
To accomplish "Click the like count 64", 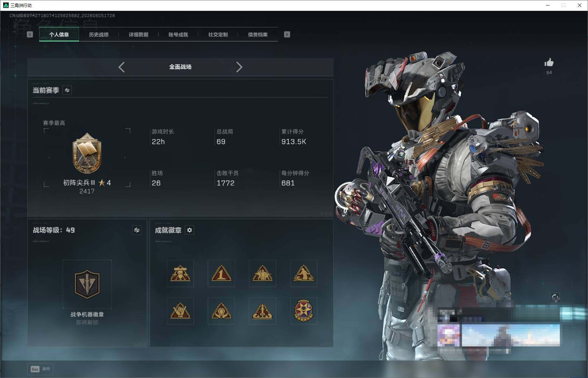I will pos(549,73).
